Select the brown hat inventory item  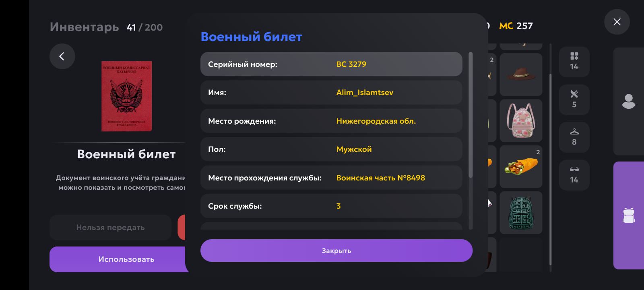coord(521,75)
